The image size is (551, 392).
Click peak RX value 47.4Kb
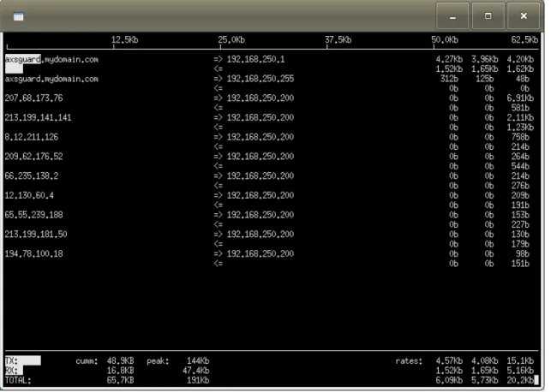pyautogui.click(x=195, y=371)
